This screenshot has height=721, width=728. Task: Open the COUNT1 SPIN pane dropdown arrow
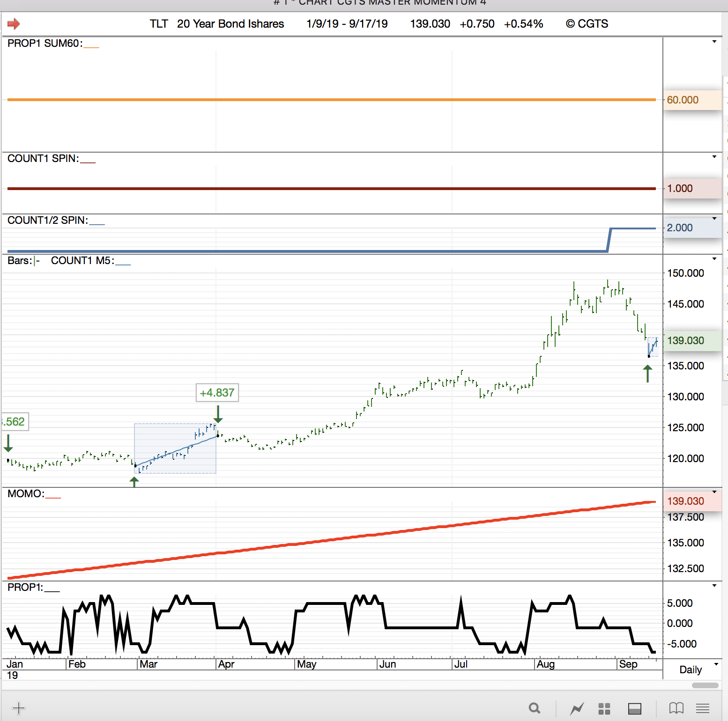pos(714,157)
